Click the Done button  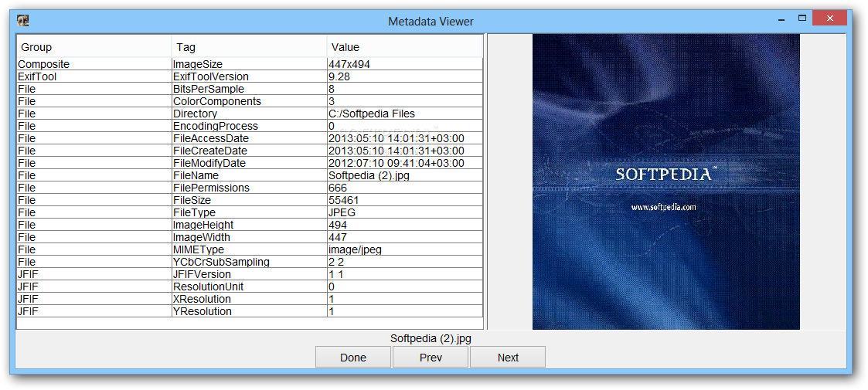tap(353, 357)
